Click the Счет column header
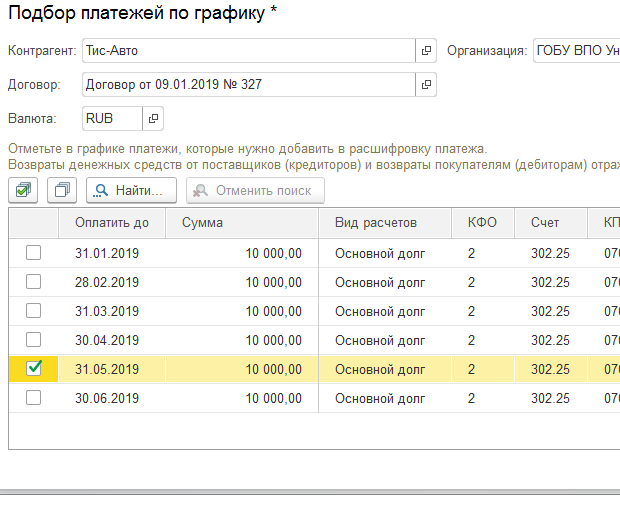620x532 pixels. tap(545, 223)
